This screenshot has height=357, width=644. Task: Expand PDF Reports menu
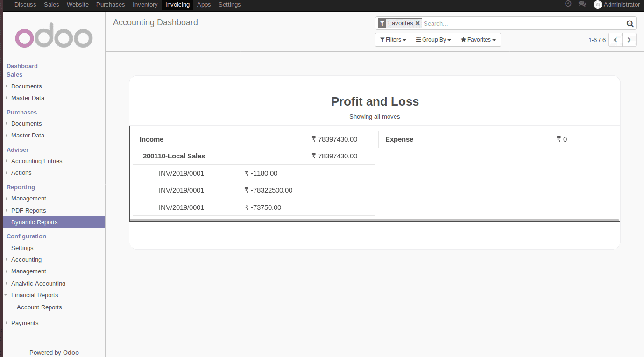(28, 211)
